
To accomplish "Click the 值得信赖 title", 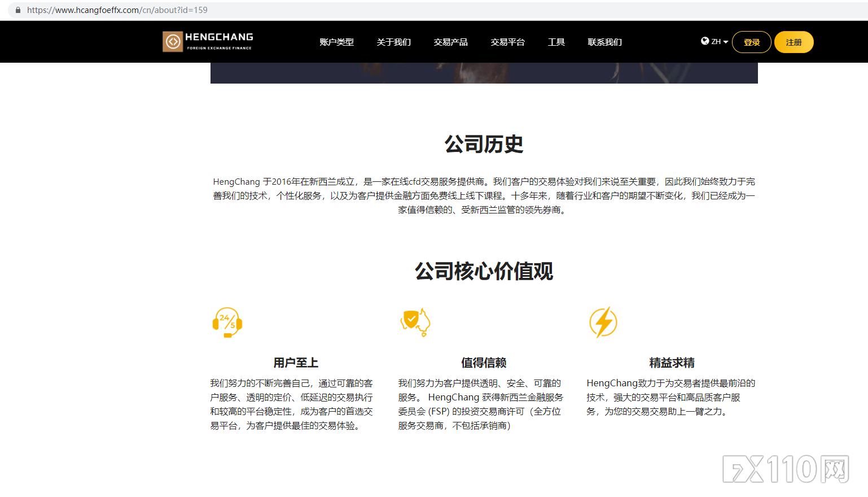I will click(x=484, y=363).
